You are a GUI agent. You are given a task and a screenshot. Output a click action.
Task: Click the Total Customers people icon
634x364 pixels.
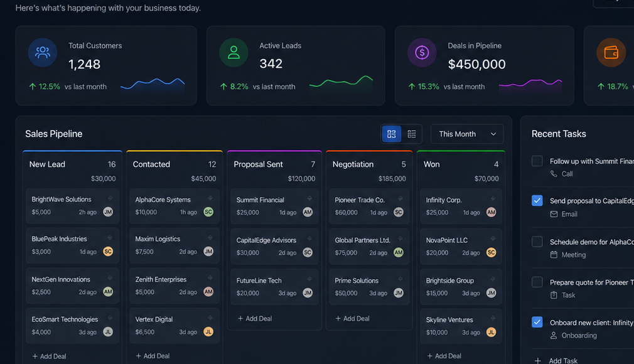43,53
